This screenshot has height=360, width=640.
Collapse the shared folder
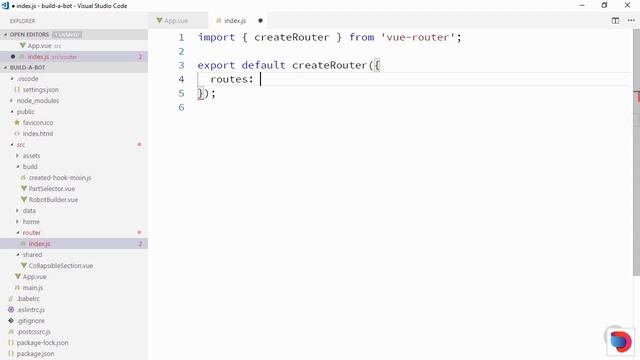(18, 255)
